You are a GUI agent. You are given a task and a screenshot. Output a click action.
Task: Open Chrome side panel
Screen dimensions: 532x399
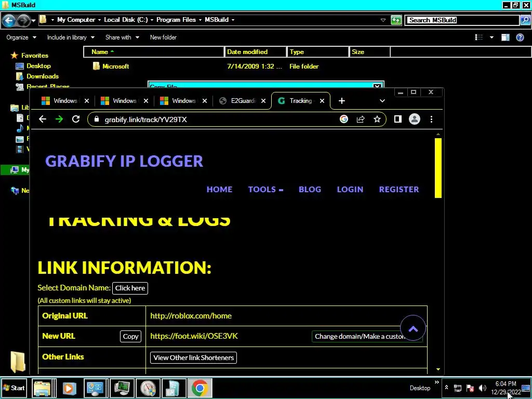tap(397, 119)
